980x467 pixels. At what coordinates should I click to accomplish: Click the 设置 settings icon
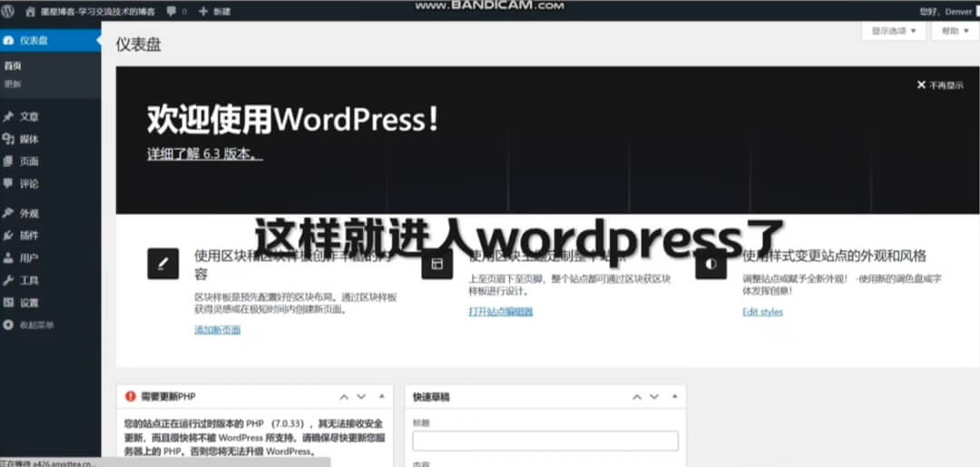(8, 303)
